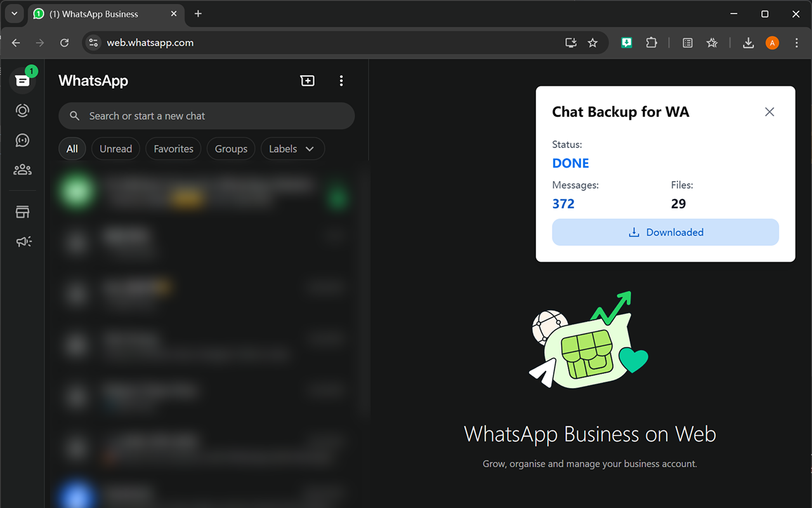Open WhatsApp's three-dot options menu
The width and height of the screenshot is (812, 508).
341,81
